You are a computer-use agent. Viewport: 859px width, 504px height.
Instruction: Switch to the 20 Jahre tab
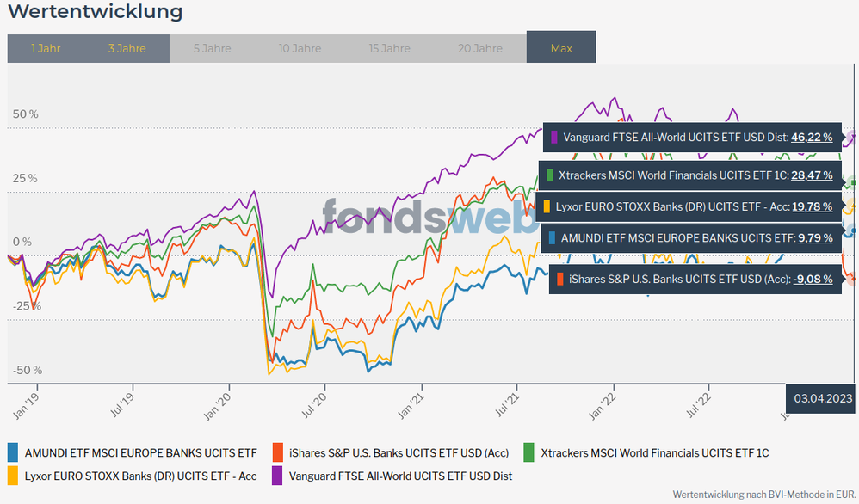[480, 48]
